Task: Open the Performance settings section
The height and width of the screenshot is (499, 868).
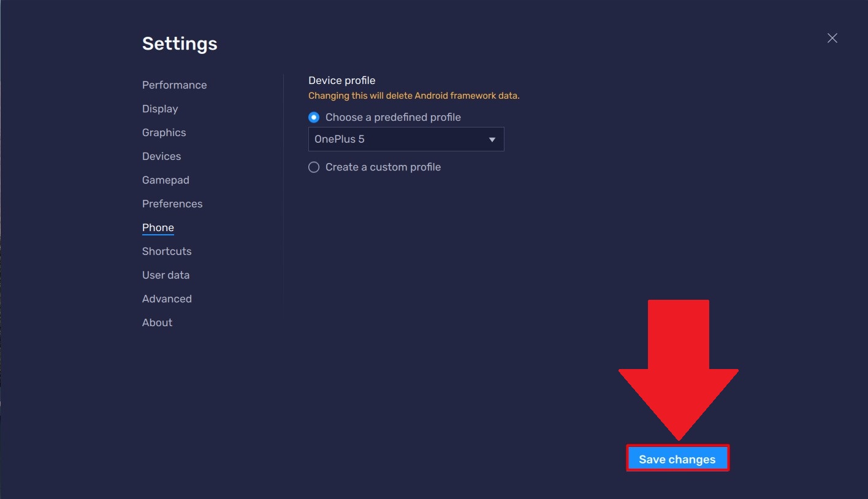Action: click(174, 85)
